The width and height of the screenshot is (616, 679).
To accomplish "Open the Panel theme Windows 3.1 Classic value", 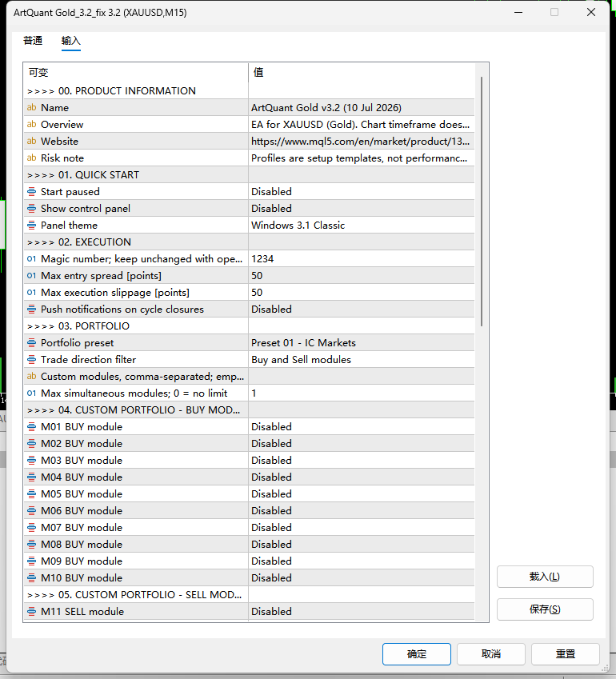I will 362,226.
